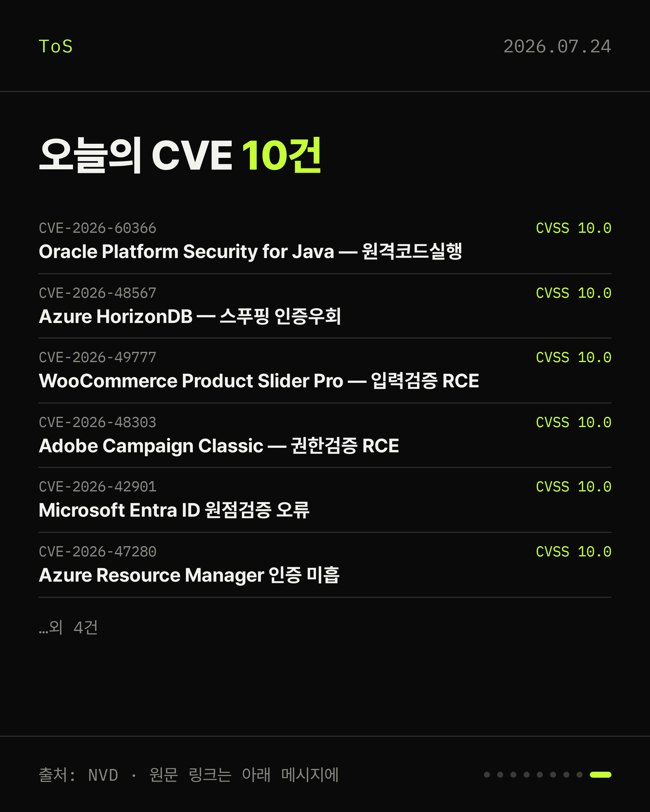Select the ID CVE-2026-48303

(97, 422)
